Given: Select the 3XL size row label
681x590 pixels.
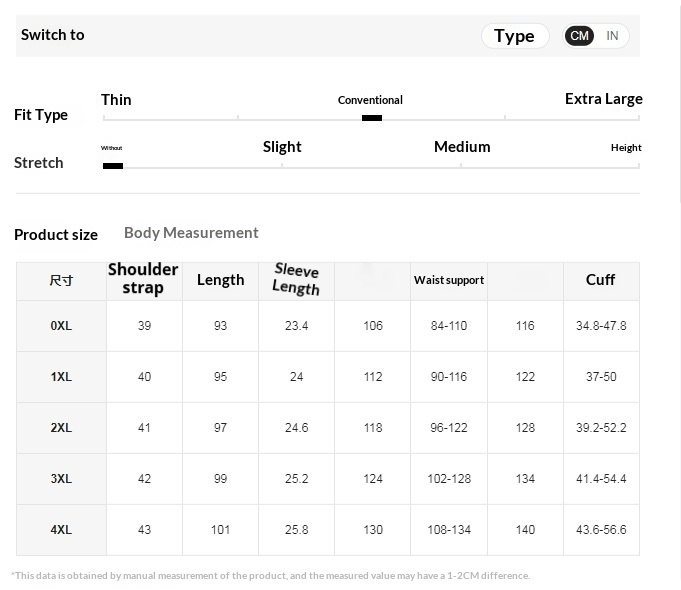Looking at the screenshot, I should (x=61, y=479).
